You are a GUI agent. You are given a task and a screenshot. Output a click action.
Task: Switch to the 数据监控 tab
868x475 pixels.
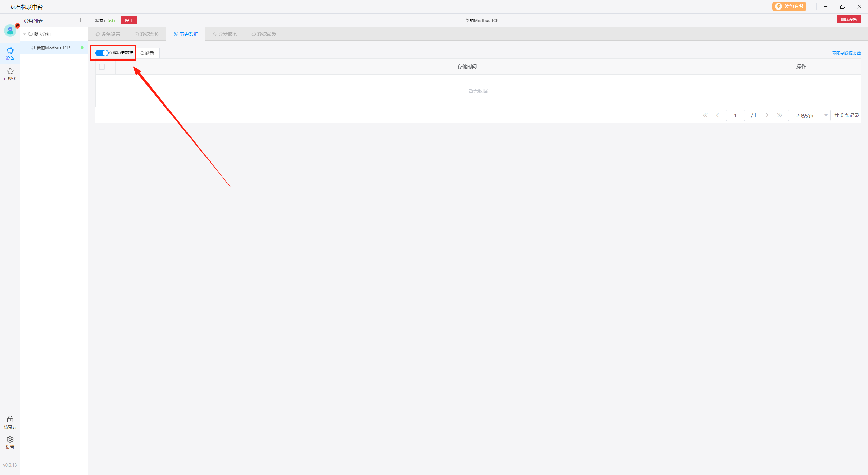147,34
